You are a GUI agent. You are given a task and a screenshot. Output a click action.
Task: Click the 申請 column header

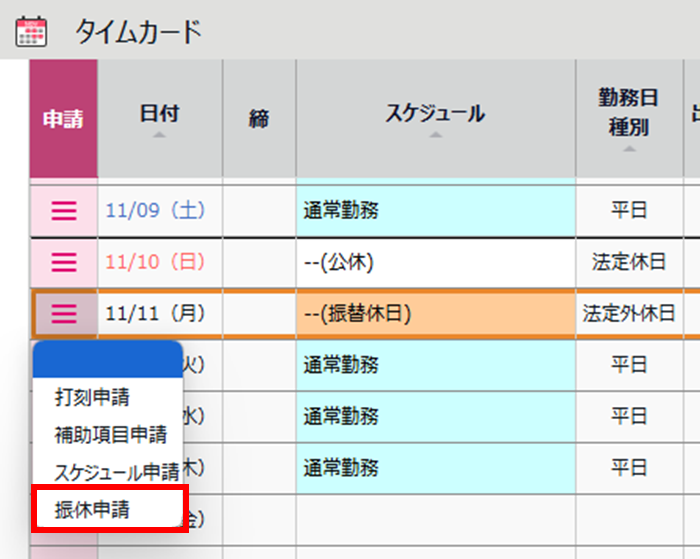click(x=63, y=119)
